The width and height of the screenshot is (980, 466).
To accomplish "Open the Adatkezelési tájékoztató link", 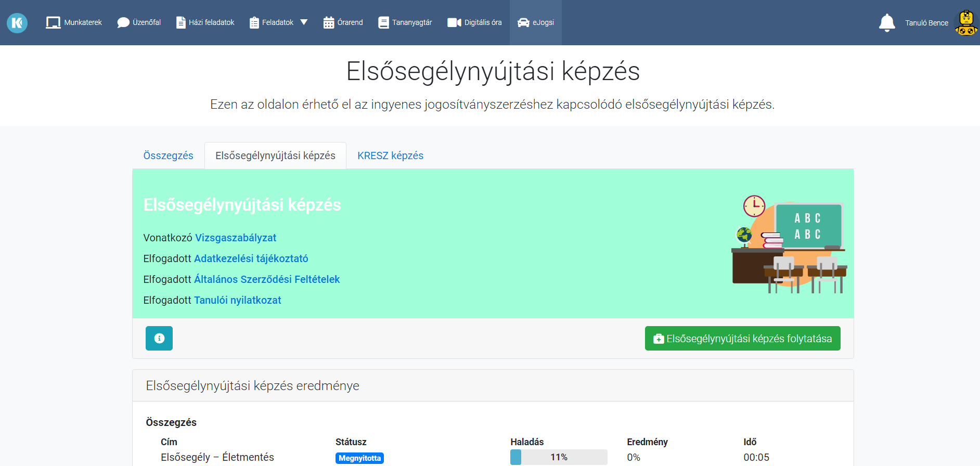I will [x=251, y=258].
